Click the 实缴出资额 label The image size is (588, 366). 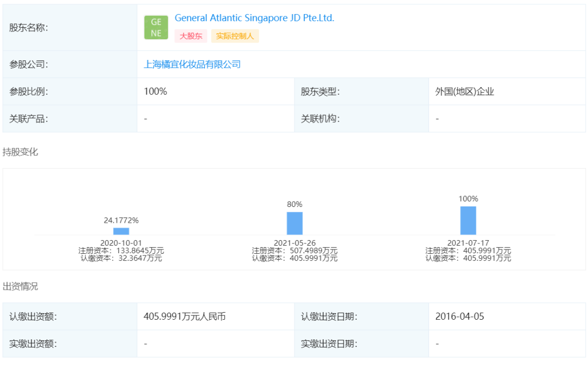coord(33,344)
